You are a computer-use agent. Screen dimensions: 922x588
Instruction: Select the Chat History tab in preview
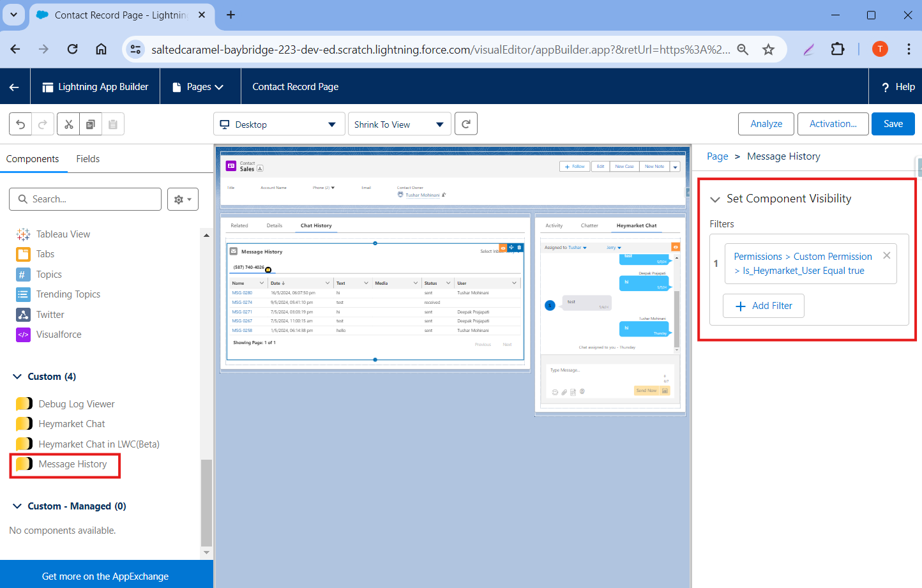pos(316,225)
